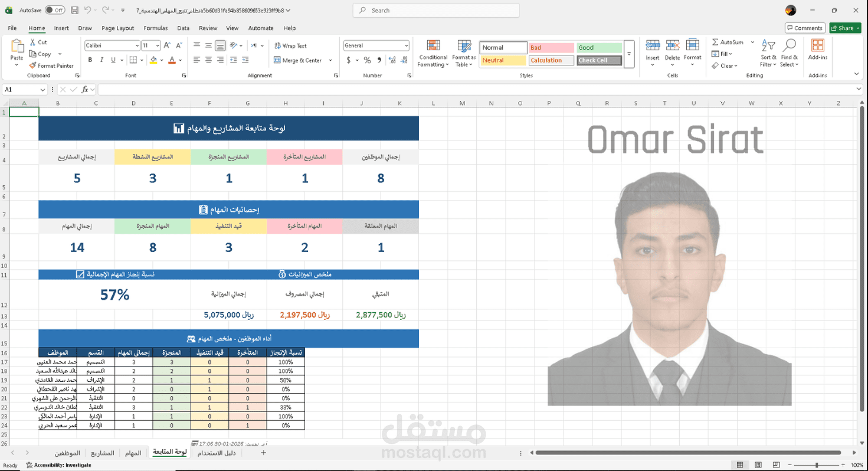The height and width of the screenshot is (471, 868).
Task: Apply Percent Style format
Action: pos(367,60)
